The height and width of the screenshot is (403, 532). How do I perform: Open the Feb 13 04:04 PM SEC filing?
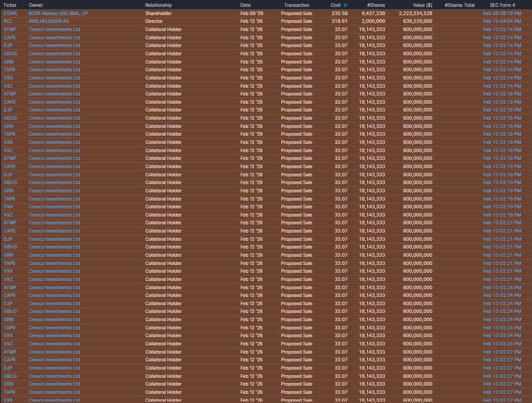pos(502,21)
